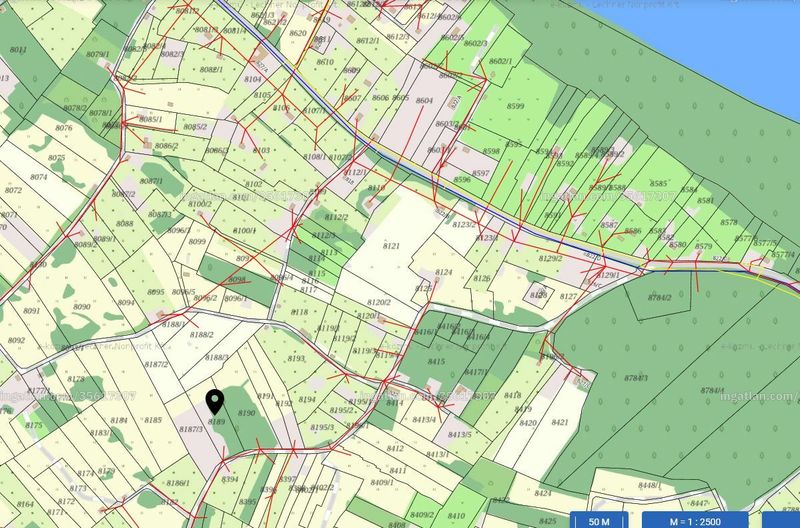This screenshot has width=800, height=528.
Task: Select forest parcel 8784/4
Action: 712,391
